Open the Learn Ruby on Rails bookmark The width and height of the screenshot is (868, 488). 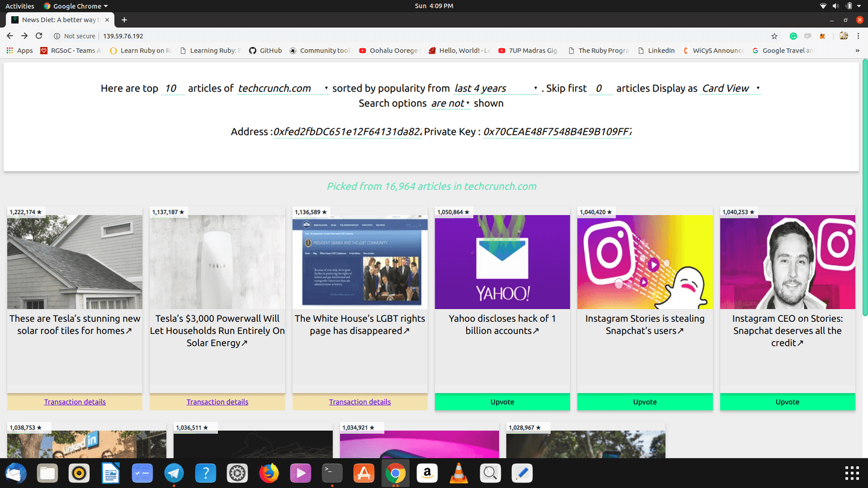click(140, 51)
